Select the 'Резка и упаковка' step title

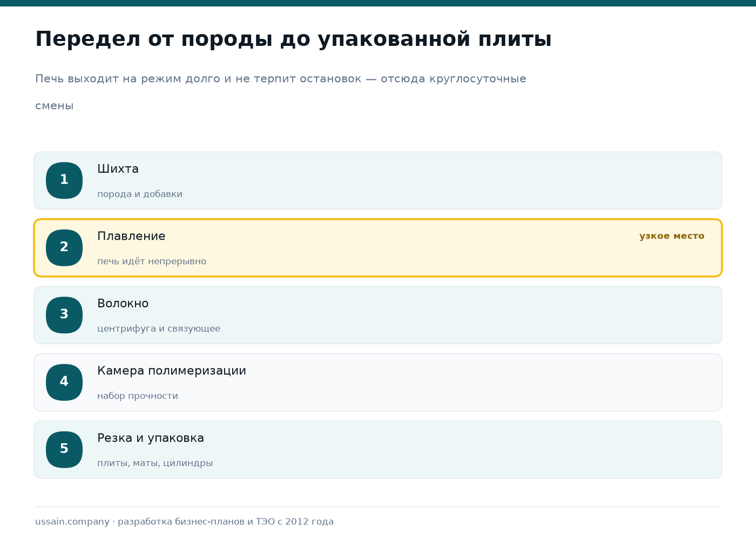[x=151, y=438]
